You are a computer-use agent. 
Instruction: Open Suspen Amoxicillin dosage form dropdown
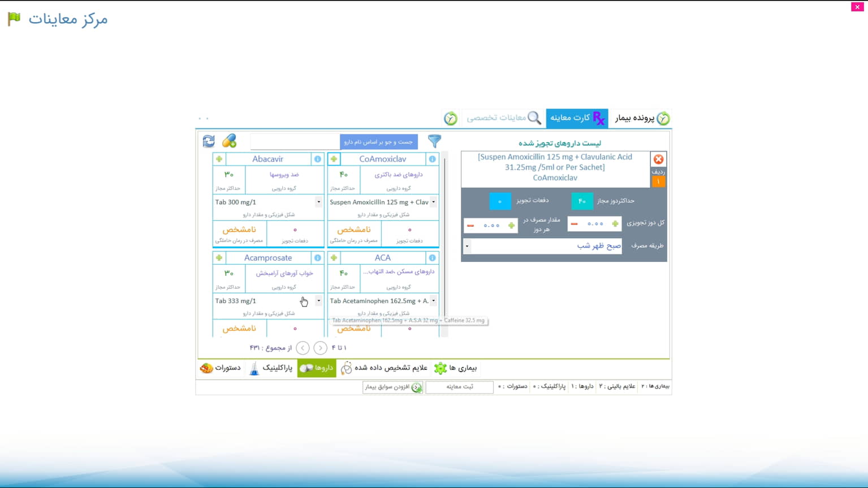click(x=433, y=202)
